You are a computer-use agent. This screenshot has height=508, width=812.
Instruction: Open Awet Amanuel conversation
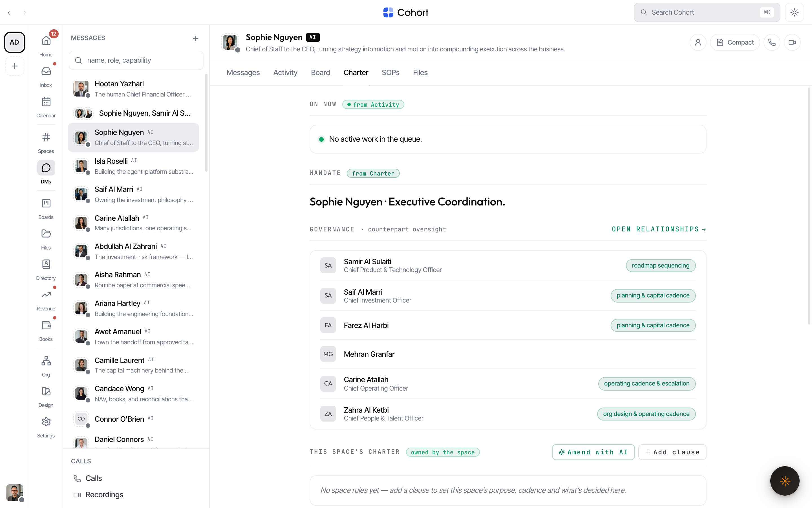coord(134,337)
